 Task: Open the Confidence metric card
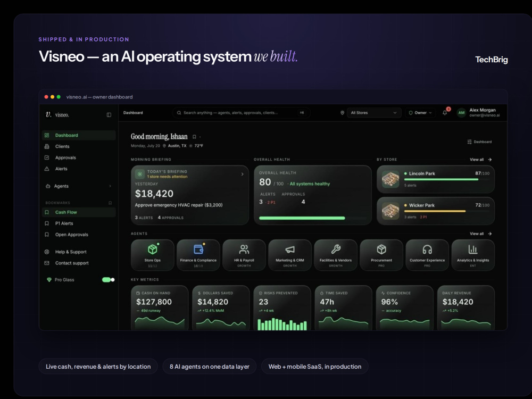point(405,308)
